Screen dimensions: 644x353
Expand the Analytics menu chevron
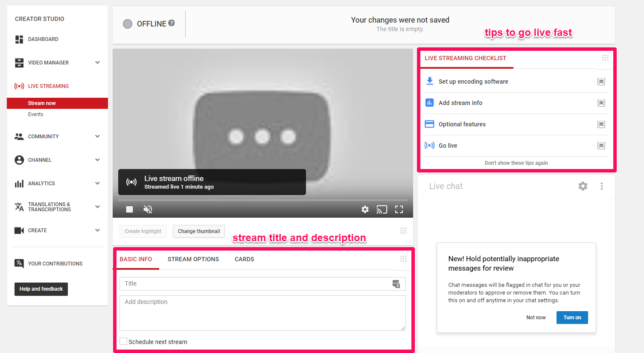pyautogui.click(x=97, y=184)
